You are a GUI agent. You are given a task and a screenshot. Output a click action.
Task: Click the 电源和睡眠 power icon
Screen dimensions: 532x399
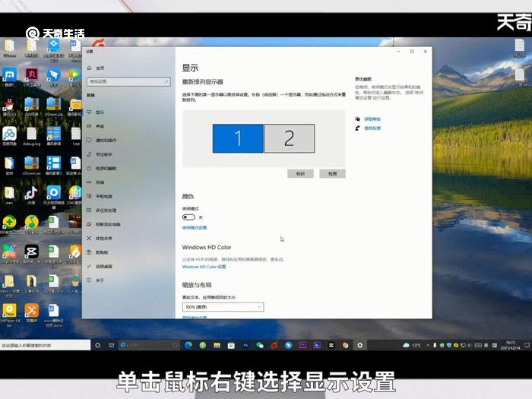pos(89,168)
